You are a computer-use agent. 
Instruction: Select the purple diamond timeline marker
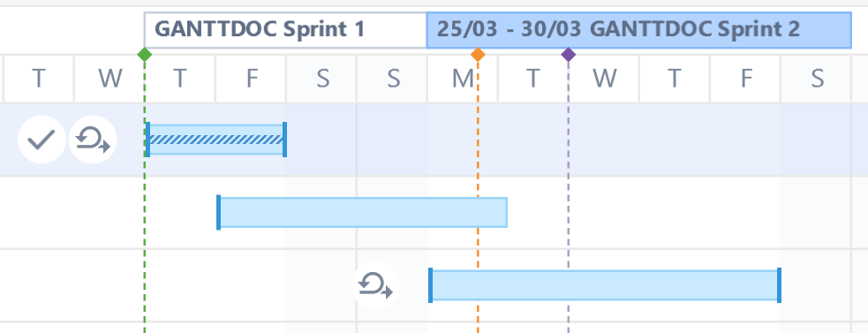[x=568, y=54]
